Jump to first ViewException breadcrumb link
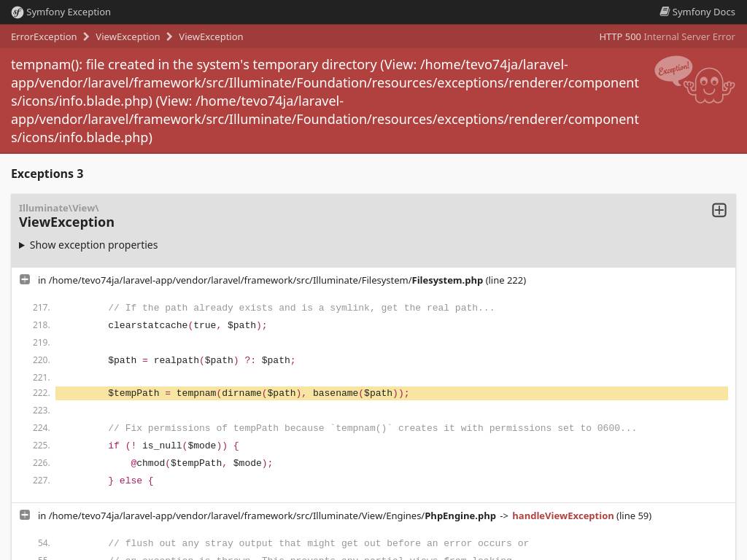 tap(128, 36)
